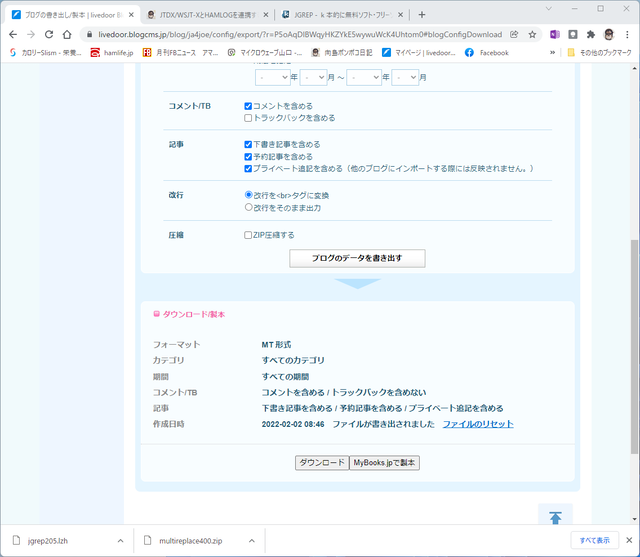Toggle 下書き記事を含める checkbox

(248, 144)
